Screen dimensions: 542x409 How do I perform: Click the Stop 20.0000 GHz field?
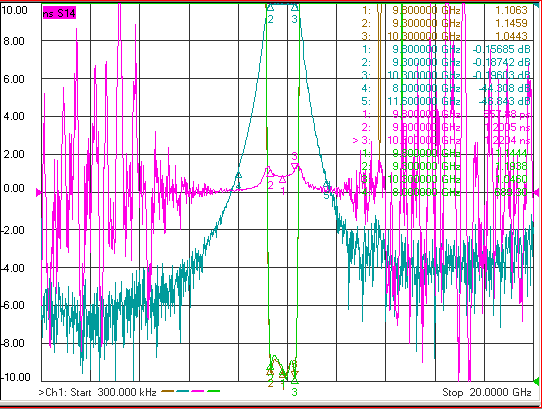(487, 392)
